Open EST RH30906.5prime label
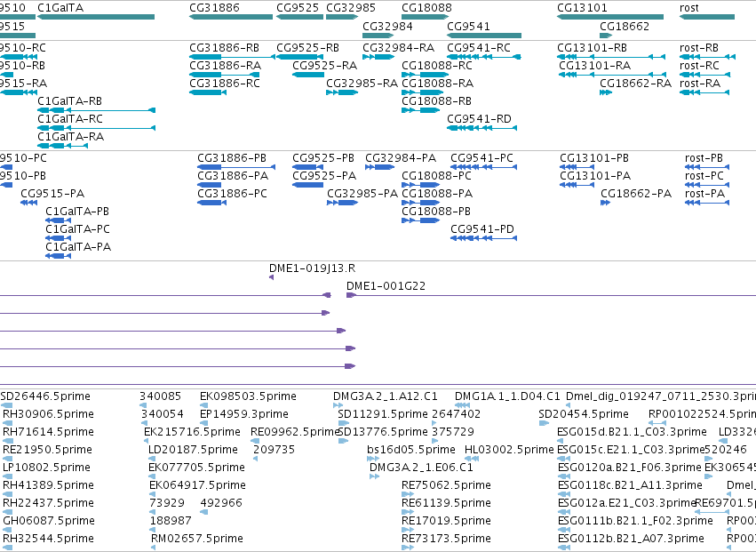 pyautogui.click(x=49, y=414)
